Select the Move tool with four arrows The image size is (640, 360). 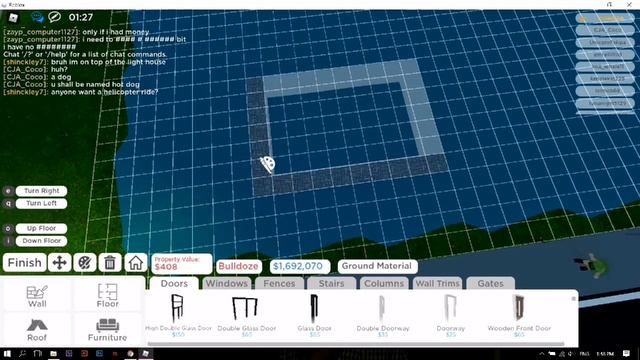pyautogui.click(x=60, y=262)
